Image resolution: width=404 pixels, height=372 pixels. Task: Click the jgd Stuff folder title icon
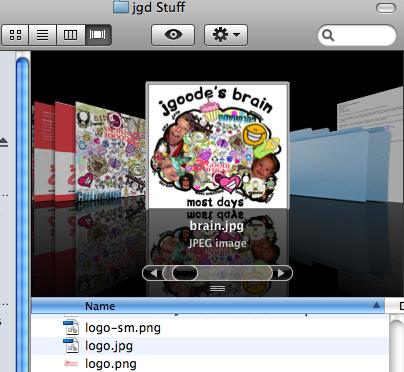coord(121,7)
